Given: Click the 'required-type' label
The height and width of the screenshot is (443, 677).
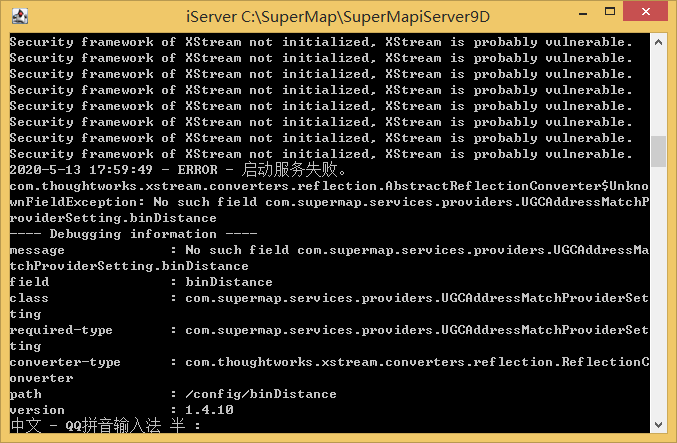Looking at the screenshot, I should (61, 330).
